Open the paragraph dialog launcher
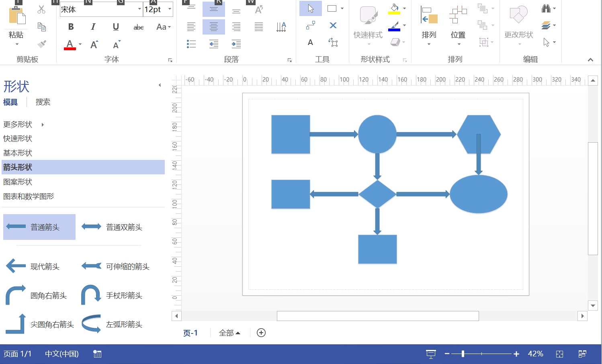Screen dimensions: 602x364 [290, 60]
